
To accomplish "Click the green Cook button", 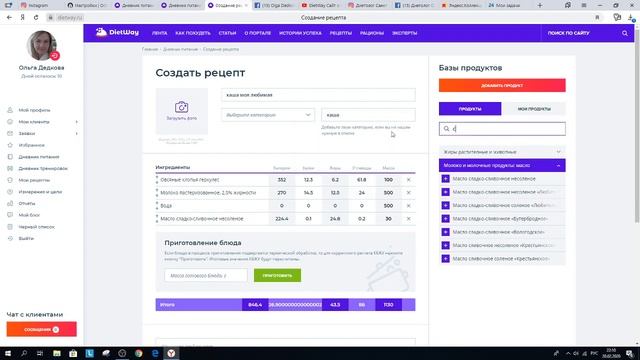I will pyautogui.click(x=277, y=276).
